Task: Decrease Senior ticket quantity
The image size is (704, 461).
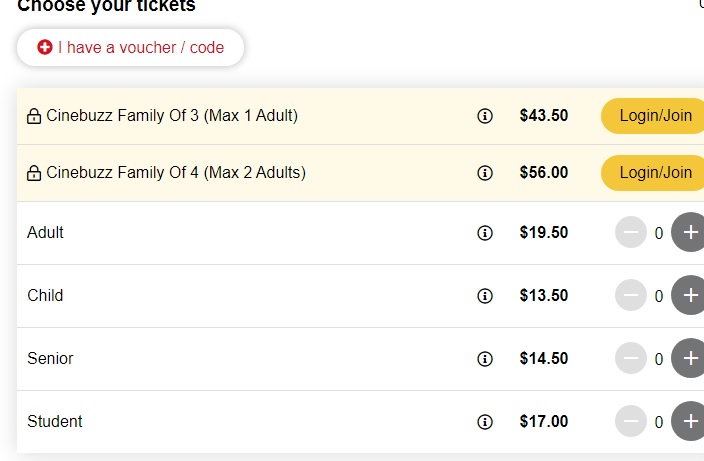Action: point(631,358)
